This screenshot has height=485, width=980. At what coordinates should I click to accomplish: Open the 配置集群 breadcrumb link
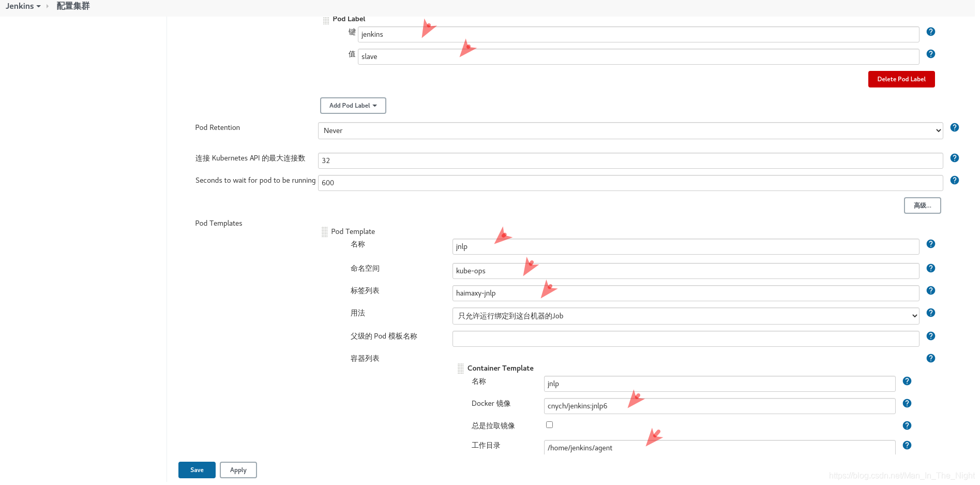tap(73, 6)
